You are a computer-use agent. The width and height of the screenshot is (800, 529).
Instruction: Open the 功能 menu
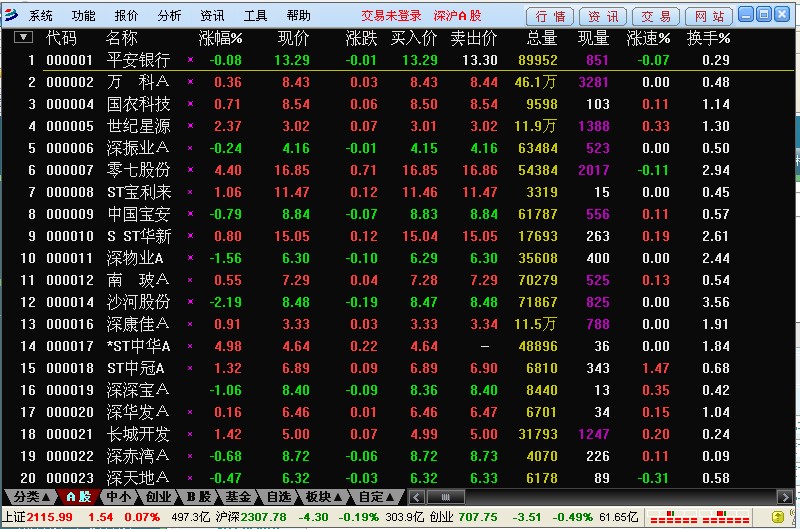point(83,16)
